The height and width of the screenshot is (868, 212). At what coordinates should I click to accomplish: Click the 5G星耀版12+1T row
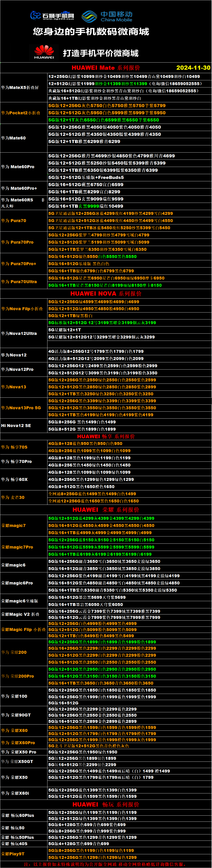(x=130, y=330)
